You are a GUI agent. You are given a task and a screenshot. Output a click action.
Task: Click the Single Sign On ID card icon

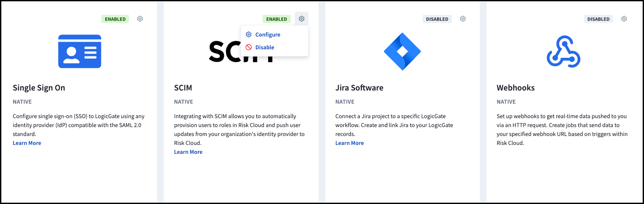click(80, 51)
